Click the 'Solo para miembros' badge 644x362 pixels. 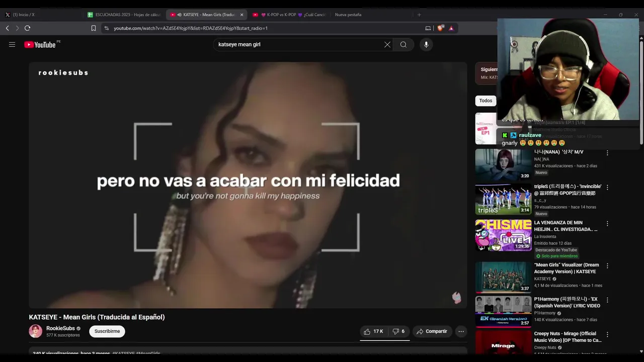tap(556, 256)
